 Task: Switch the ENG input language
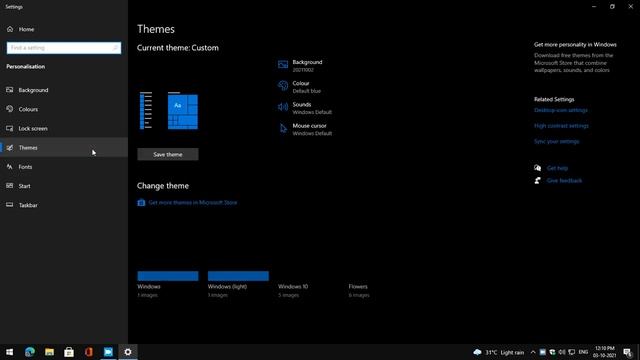tap(583, 352)
